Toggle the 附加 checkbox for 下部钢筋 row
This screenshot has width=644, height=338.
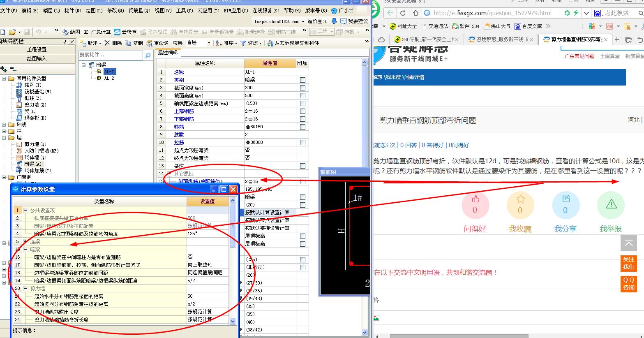(x=302, y=119)
